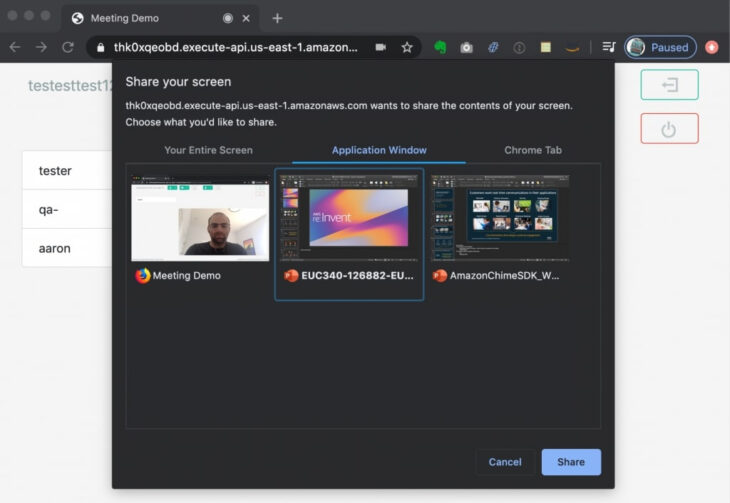Click the PowerPoint icon beside AmazonChimeSDK_W

[x=440, y=276]
